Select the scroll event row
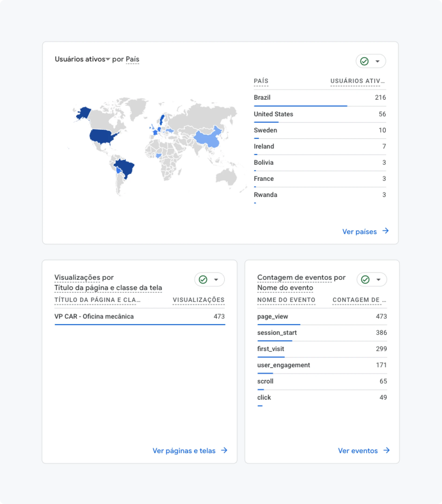The height and width of the screenshot is (504, 442). pyautogui.click(x=322, y=382)
